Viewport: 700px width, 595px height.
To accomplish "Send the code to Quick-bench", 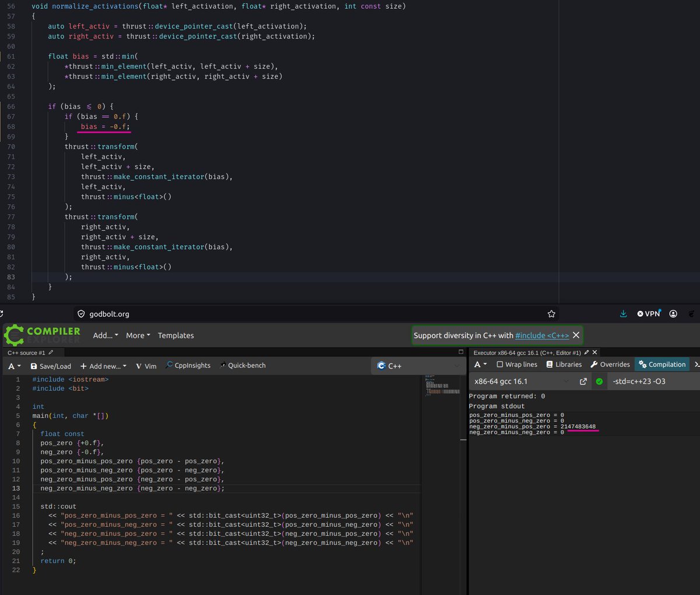I will pos(243,365).
